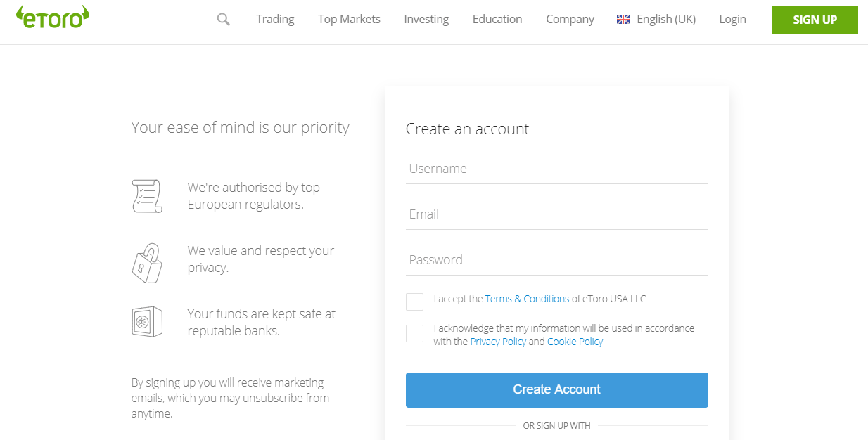Click the green SIGN UP button

[x=815, y=20]
